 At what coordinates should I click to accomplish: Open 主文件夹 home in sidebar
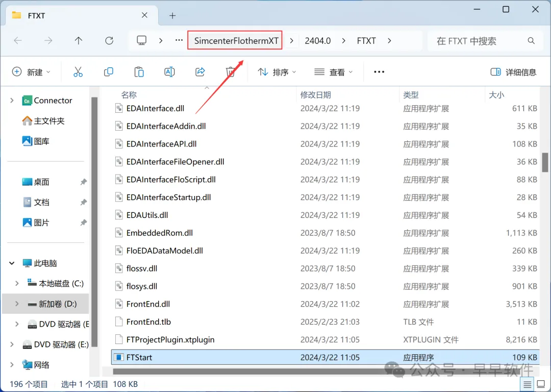coord(43,121)
